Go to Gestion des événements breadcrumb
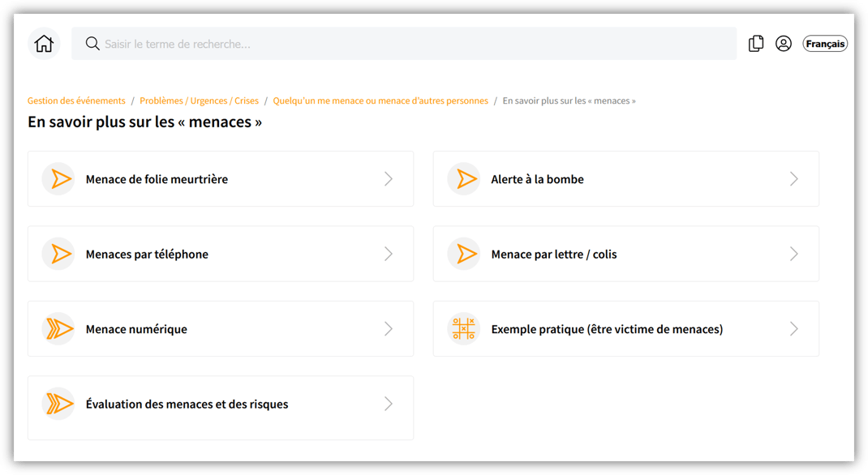 coord(76,101)
